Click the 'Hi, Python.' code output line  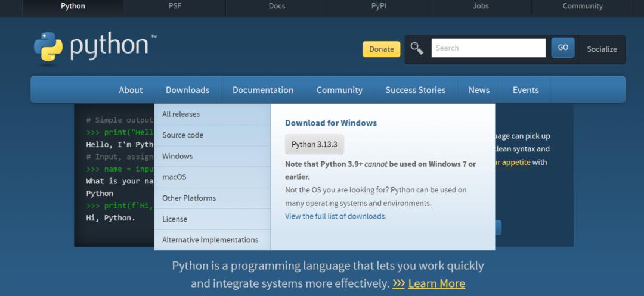tap(110, 218)
